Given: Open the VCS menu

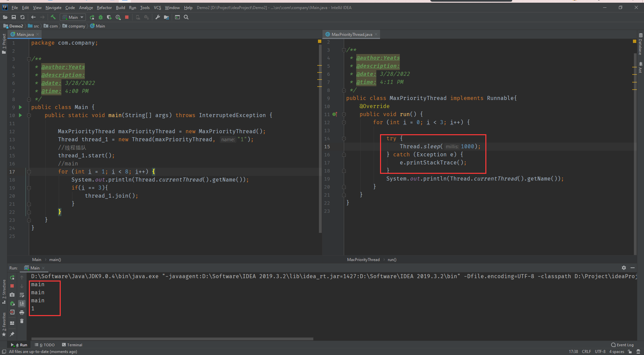Looking at the screenshot, I should point(157,7).
